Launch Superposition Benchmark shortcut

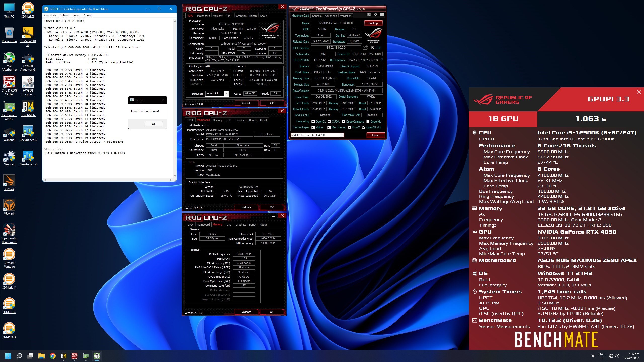pyautogui.click(x=9, y=234)
